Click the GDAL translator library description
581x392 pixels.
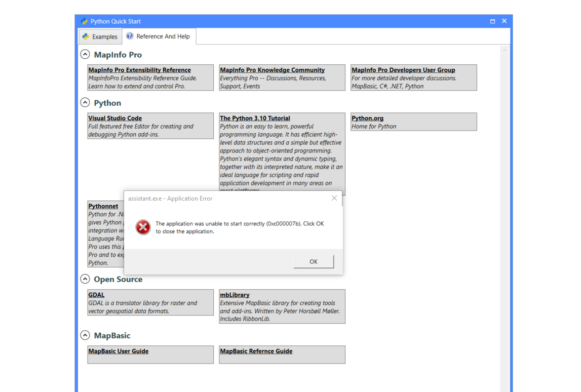coord(143,307)
